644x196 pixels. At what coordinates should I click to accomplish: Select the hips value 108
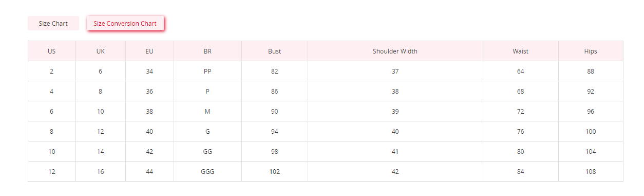click(x=591, y=172)
